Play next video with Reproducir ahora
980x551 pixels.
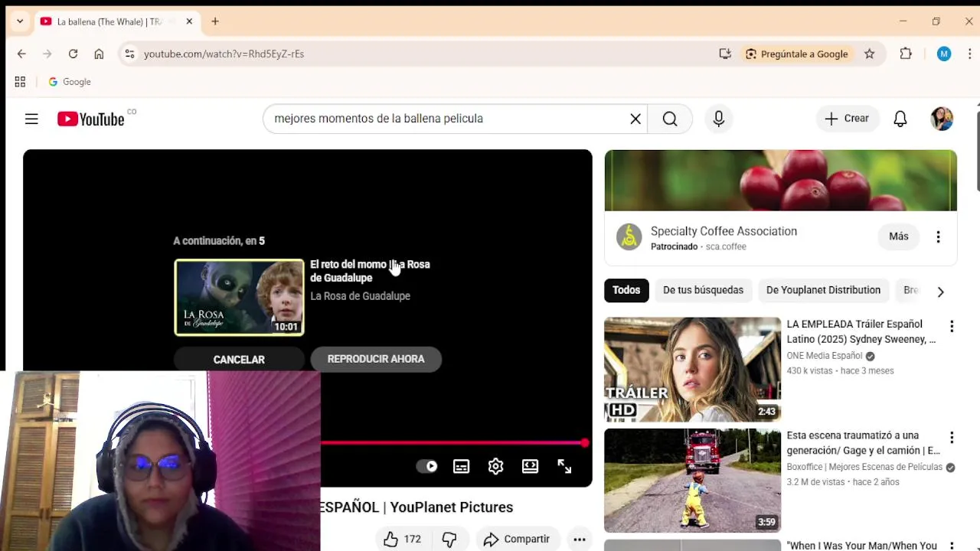click(x=376, y=359)
